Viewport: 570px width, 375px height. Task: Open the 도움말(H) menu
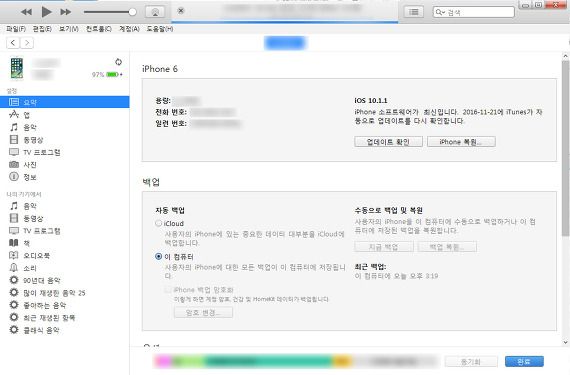pos(160,29)
